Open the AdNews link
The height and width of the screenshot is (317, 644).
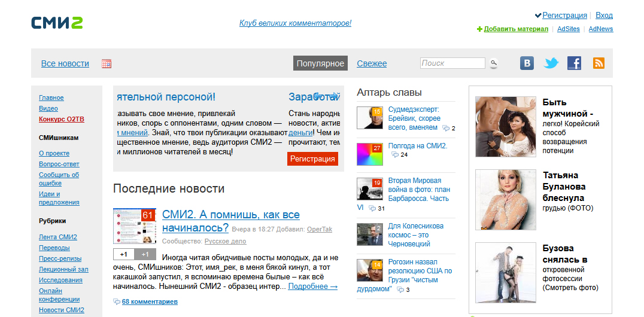tap(601, 29)
